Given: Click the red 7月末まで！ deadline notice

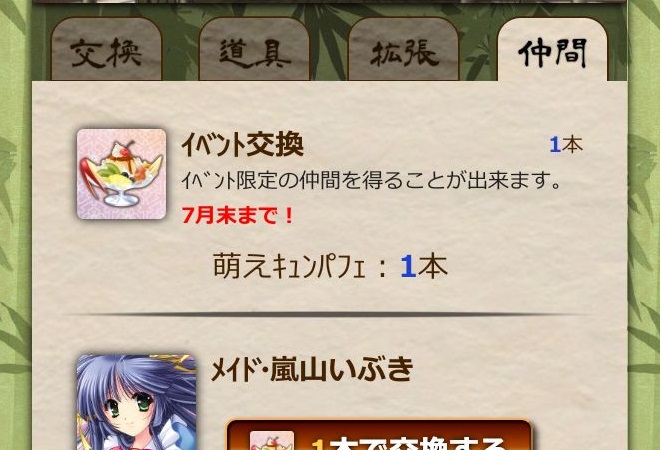Looking at the screenshot, I should [238, 216].
